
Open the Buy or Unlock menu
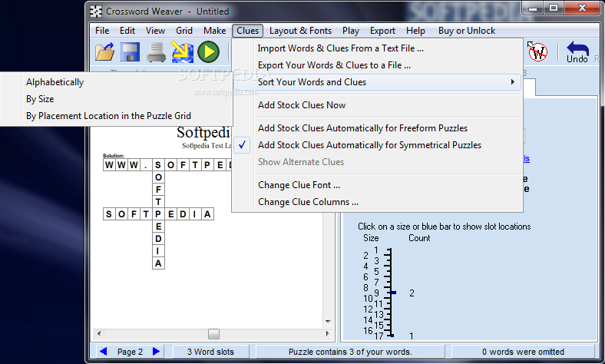pos(467,31)
